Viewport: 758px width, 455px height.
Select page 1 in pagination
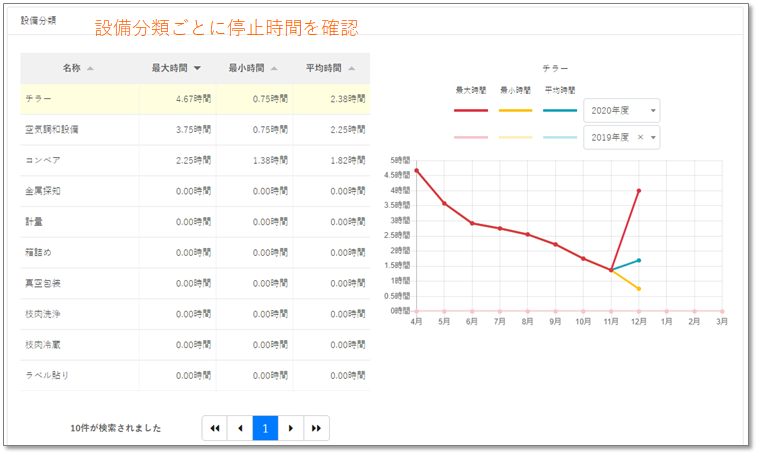point(265,428)
